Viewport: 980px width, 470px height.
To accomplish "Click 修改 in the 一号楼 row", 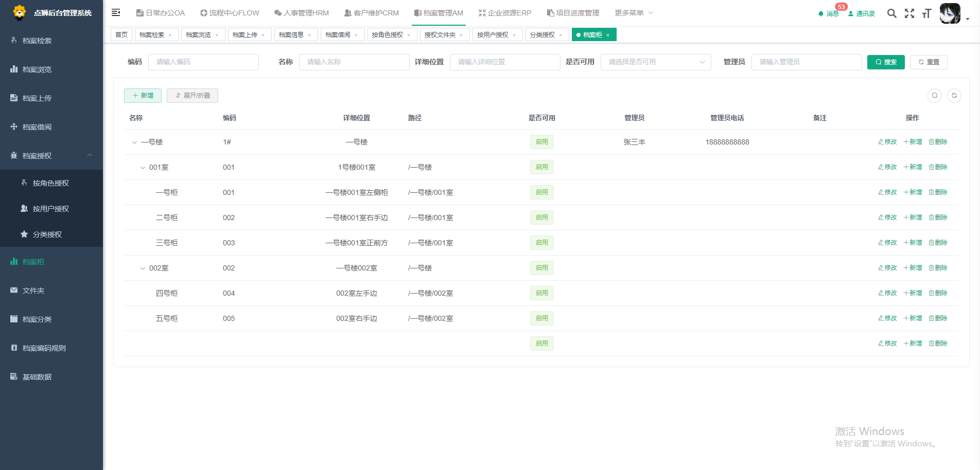I will [887, 142].
